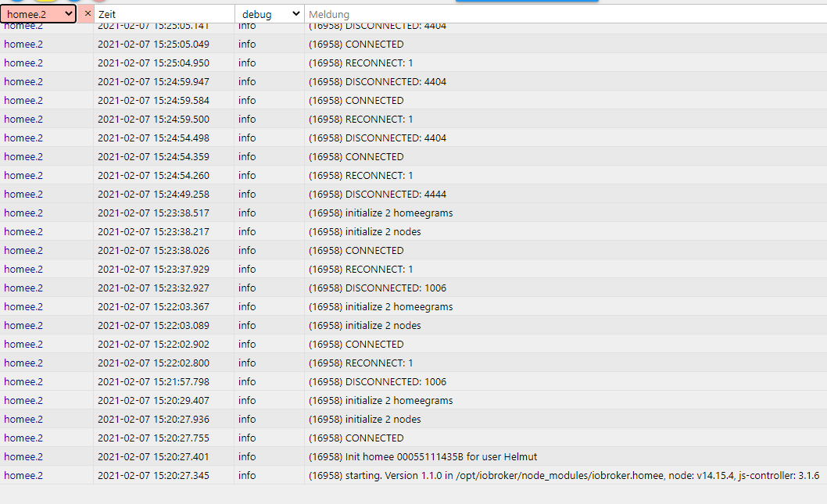Open homee.2 link in the 15:23:37.929 row
This screenshot has width=827, height=504.
click(23, 270)
